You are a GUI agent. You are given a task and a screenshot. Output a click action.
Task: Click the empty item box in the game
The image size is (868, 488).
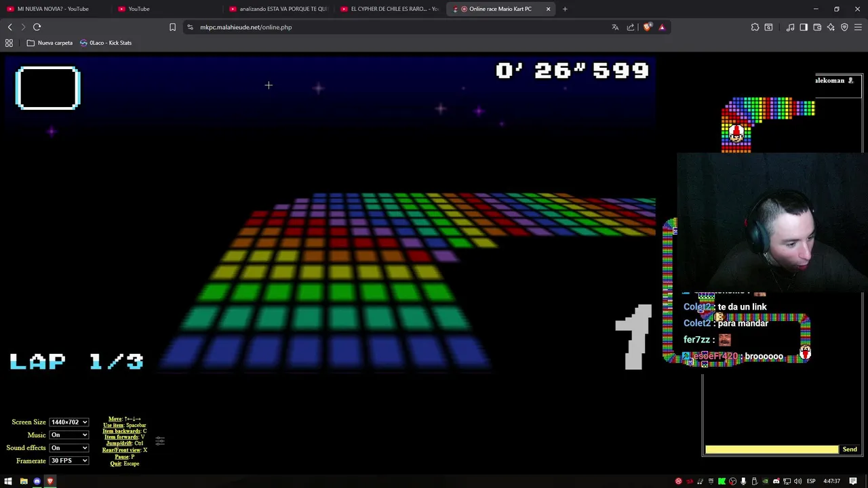point(47,87)
